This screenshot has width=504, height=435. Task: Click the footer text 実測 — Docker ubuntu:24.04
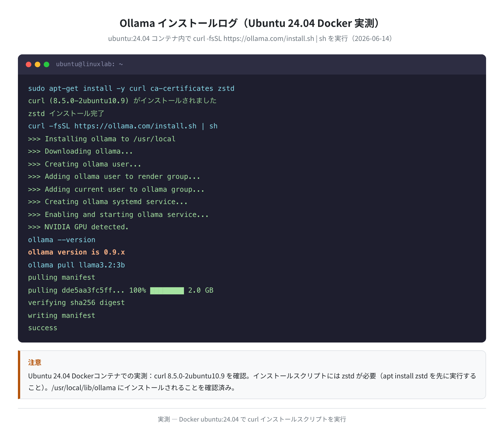(252, 419)
